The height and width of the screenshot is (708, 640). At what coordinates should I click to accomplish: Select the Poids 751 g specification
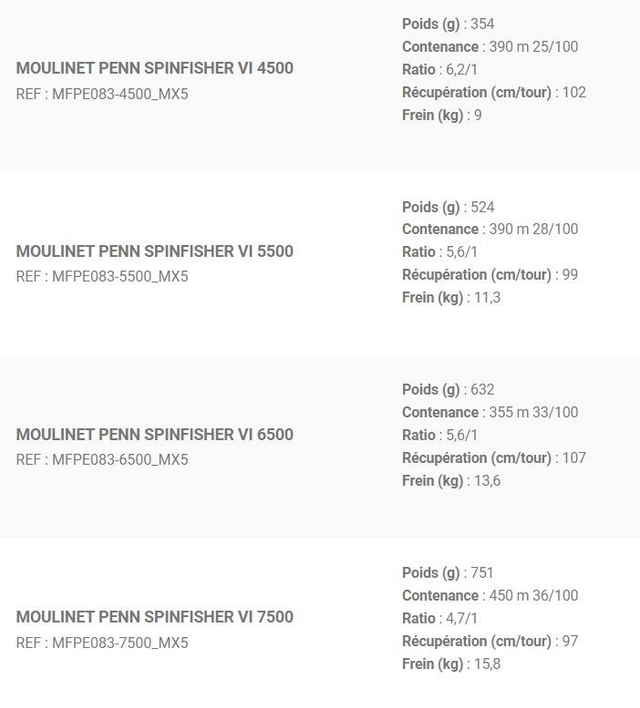448,573
